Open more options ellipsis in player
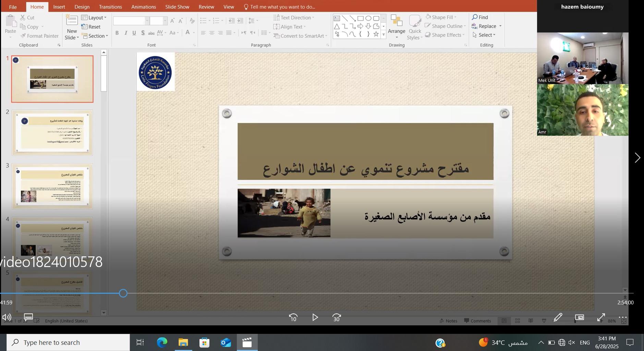 point(623,317)
